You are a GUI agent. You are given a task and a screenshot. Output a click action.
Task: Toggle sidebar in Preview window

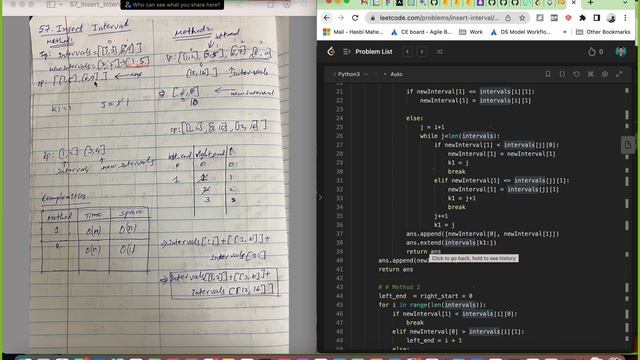coord(51,4)
